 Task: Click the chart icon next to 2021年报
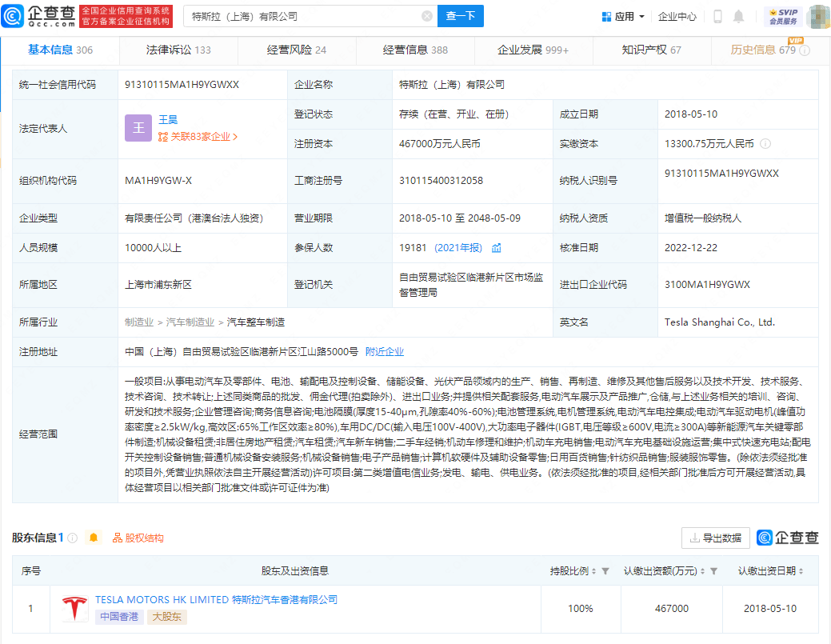click(497, 248)
